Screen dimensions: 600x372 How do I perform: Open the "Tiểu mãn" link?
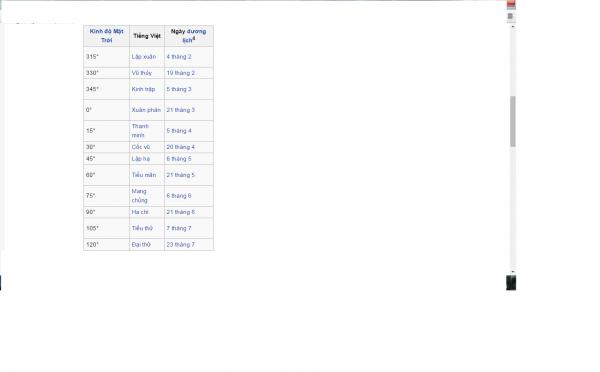click(143, 175)
